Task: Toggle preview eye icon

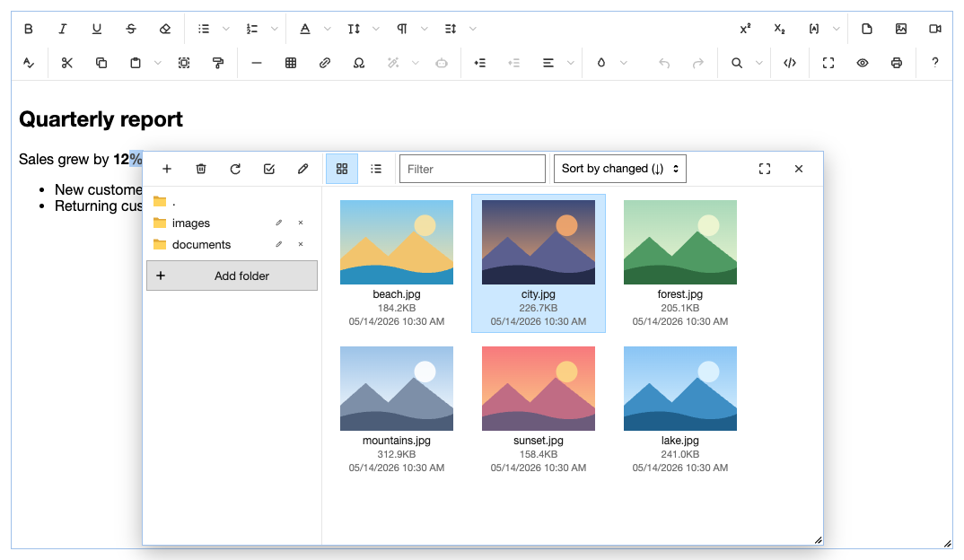Action: tap(863, 63)
